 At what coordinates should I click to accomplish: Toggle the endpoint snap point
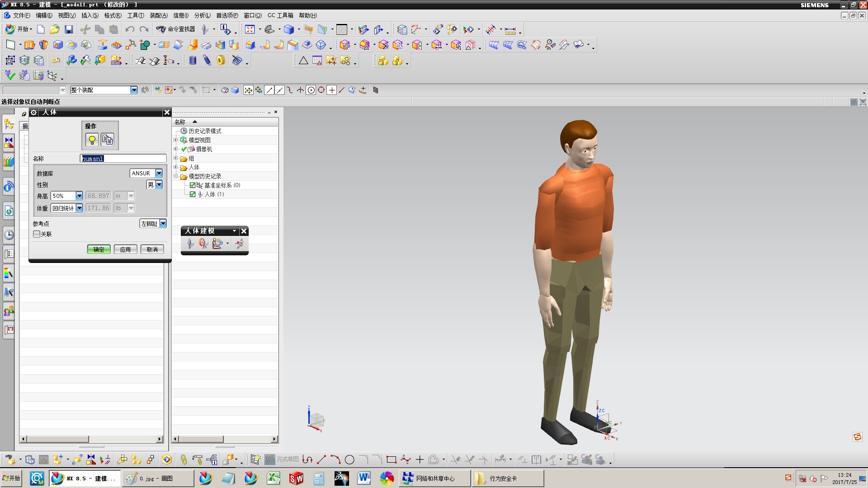269,90
